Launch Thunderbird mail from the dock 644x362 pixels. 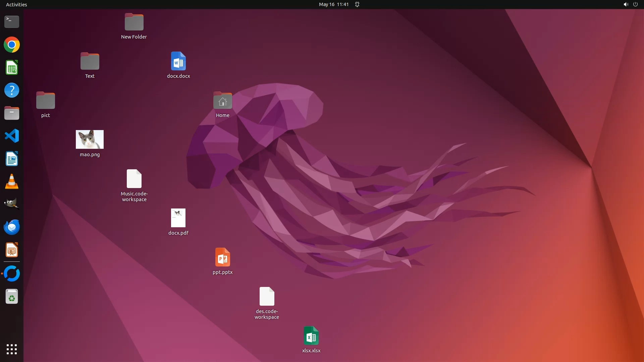[x=12, y=227]
